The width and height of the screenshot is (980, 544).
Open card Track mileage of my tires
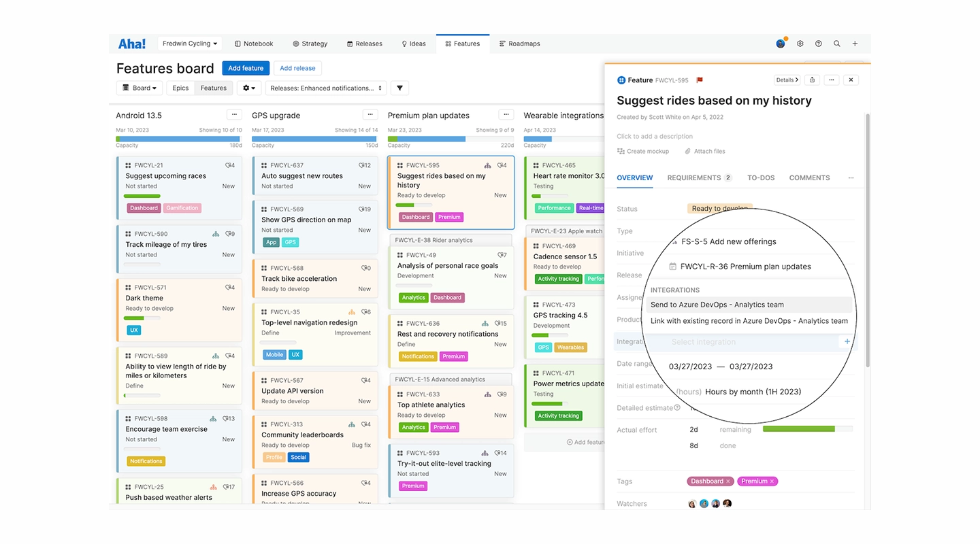click(180, 250)
